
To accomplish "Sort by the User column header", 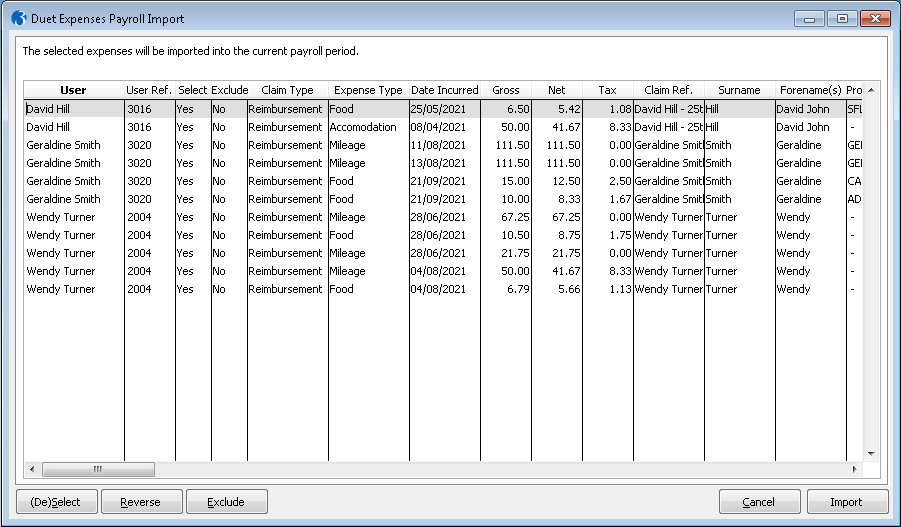I will (x=74, y=90).
